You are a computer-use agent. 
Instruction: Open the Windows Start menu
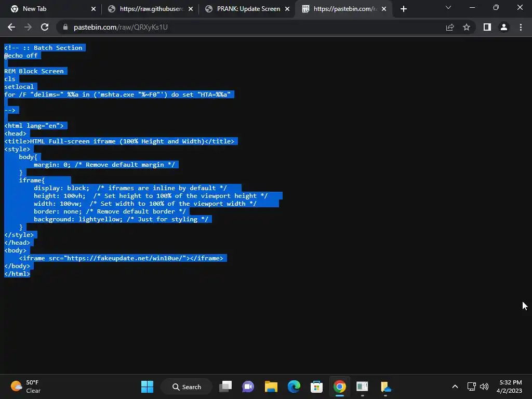click(x=147, y=387)
